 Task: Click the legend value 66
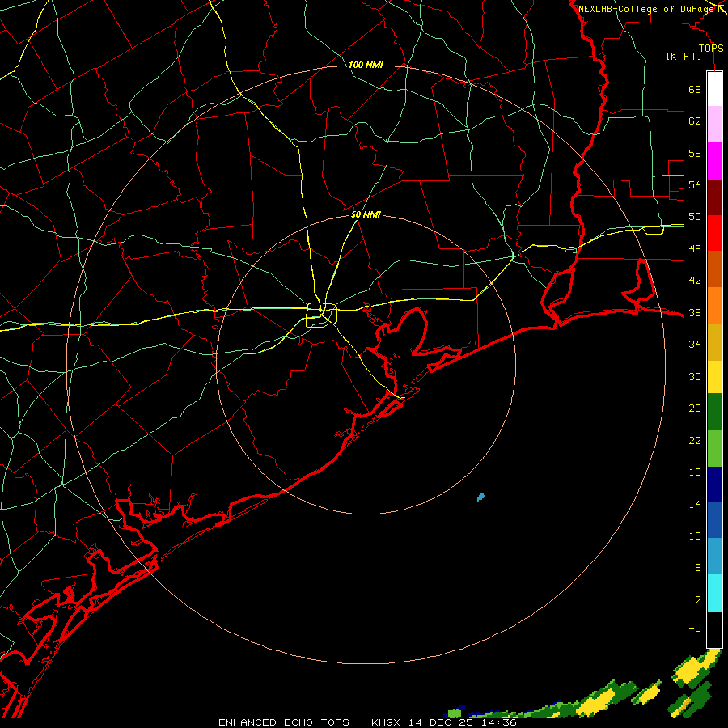pos(695,90)
